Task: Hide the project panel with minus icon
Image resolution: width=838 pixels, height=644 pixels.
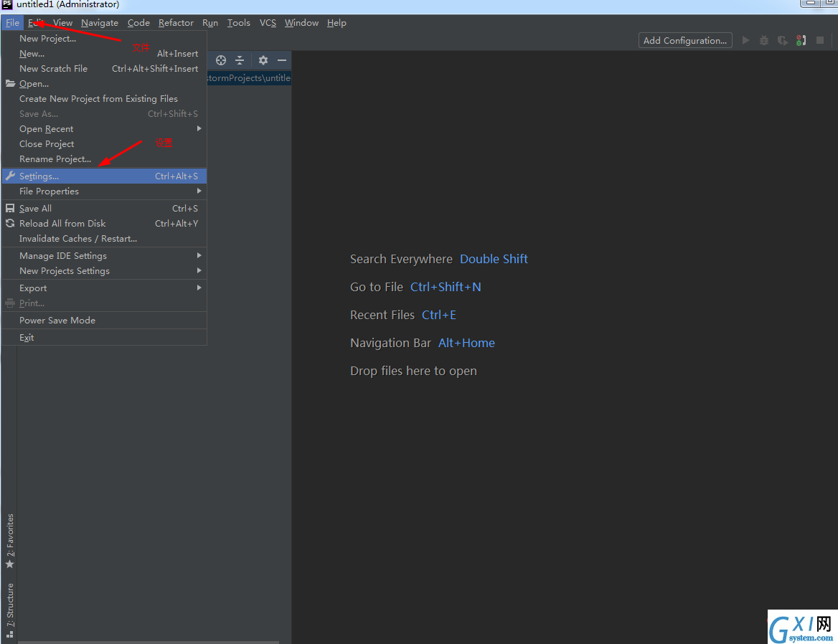Action: (282, 60)
